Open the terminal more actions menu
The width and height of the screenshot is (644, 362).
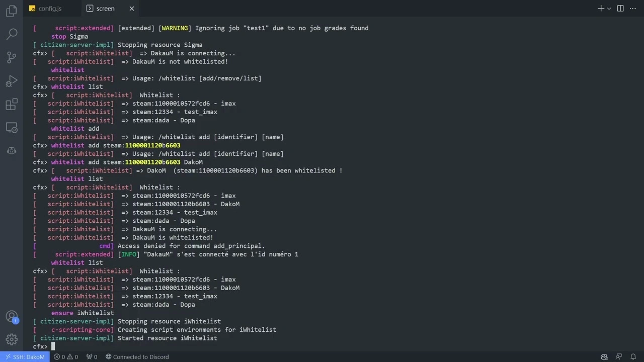point(632,9)
